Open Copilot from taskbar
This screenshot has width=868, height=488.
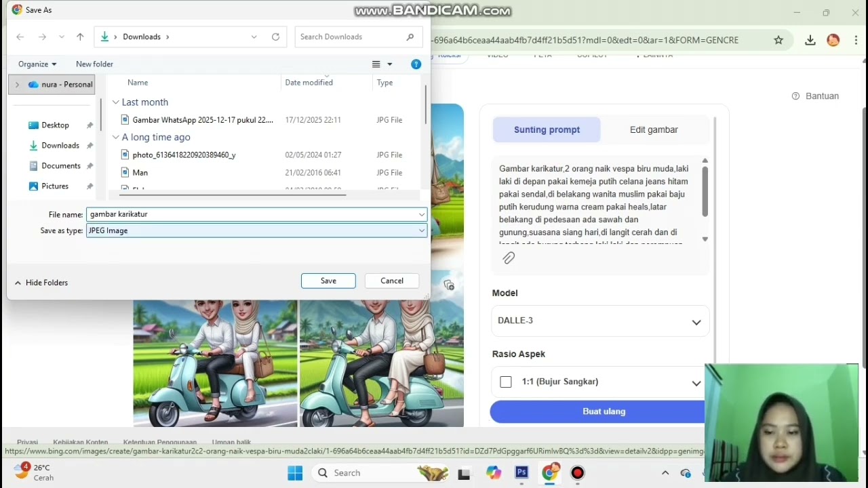click(x=493, y=473)
